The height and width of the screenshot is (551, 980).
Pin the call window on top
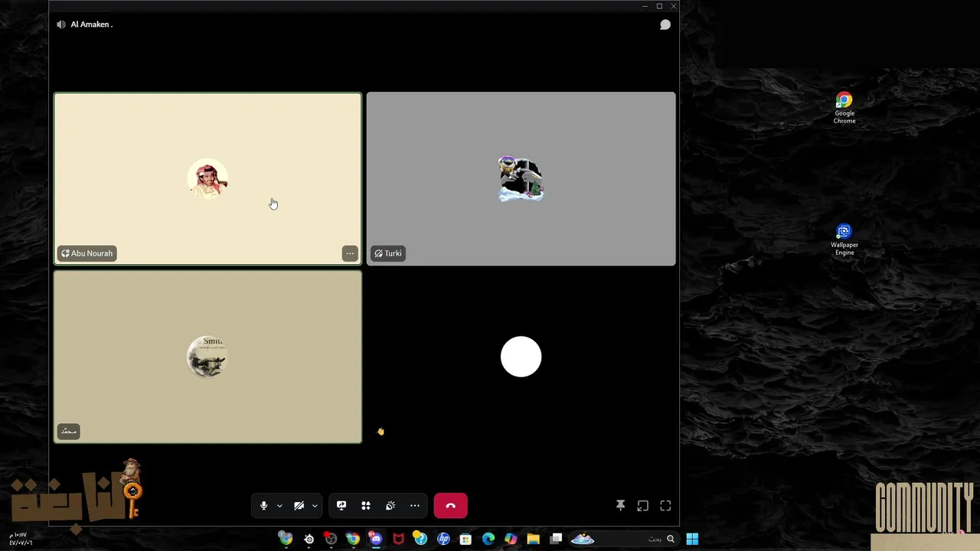pyautogui.click(x=621, y=506)
